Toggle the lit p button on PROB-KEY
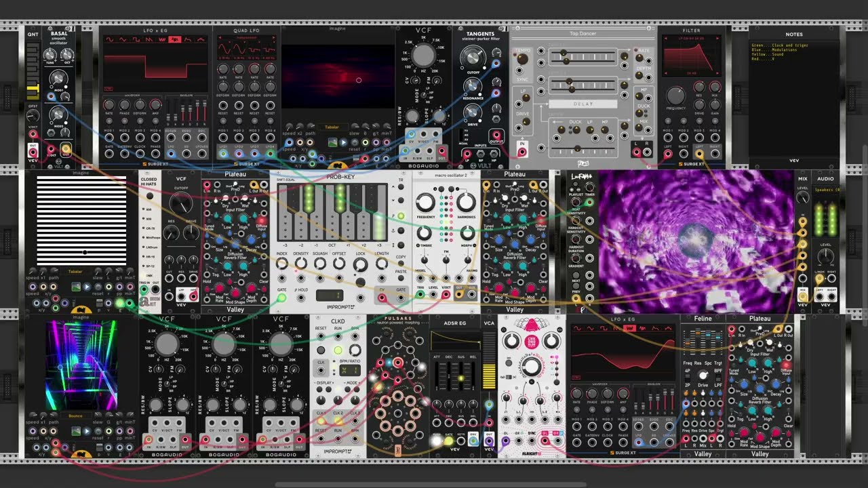This screenshot has width=868, height=488. coord(401,216)
